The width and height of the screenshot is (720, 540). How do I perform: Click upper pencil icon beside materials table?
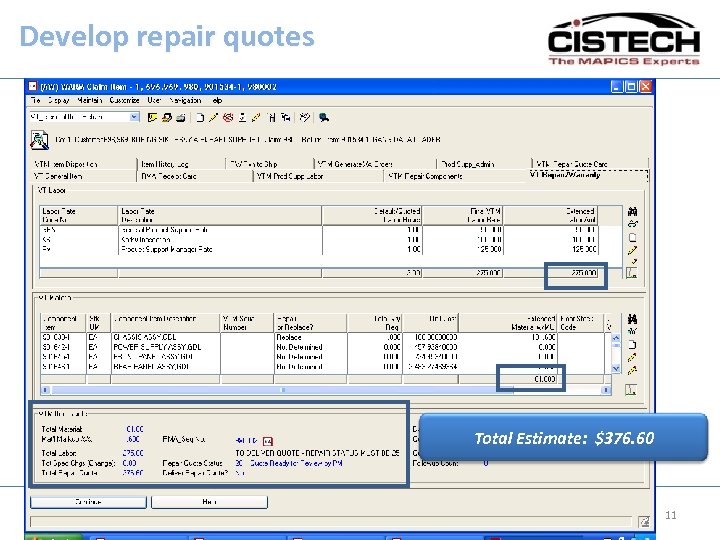coord(632,358)
